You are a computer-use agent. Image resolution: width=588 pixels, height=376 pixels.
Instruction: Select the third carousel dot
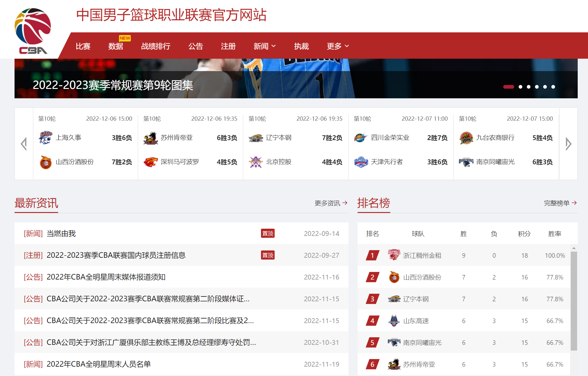[528, 87]
